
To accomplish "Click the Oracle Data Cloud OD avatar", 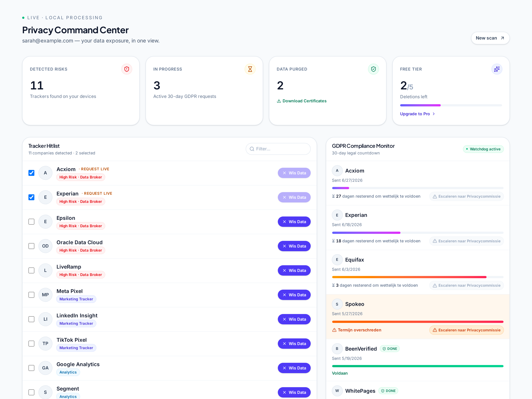I will pos(45,246).
